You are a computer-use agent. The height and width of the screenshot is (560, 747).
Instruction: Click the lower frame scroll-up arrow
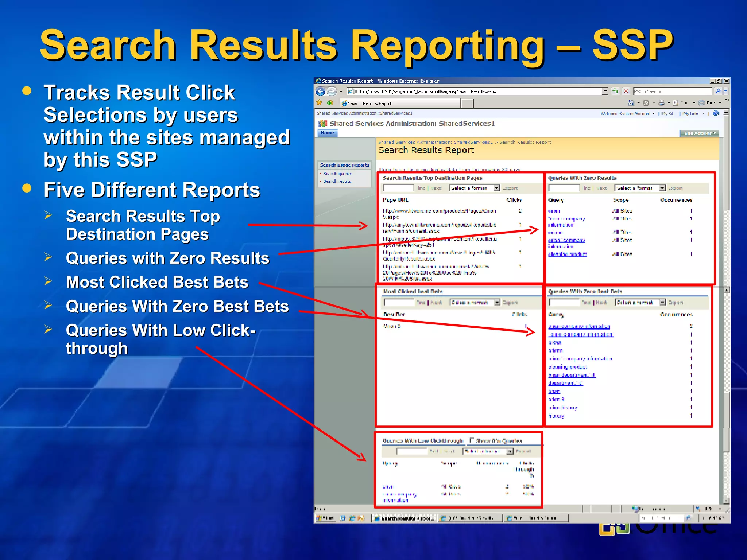click(x=726, y=291)
